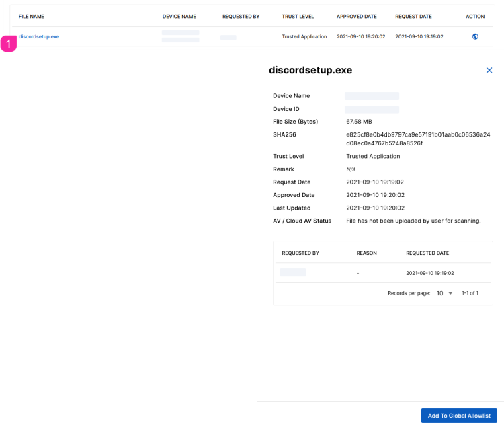Click the Last Updated date value
504x429 pixels.
click(x=375, y=208)
